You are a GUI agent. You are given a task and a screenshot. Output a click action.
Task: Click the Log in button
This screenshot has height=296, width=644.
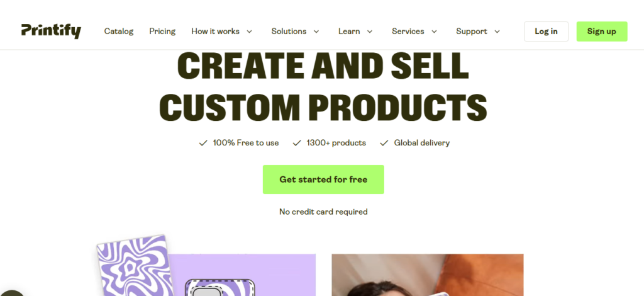(x=546, y=31)
